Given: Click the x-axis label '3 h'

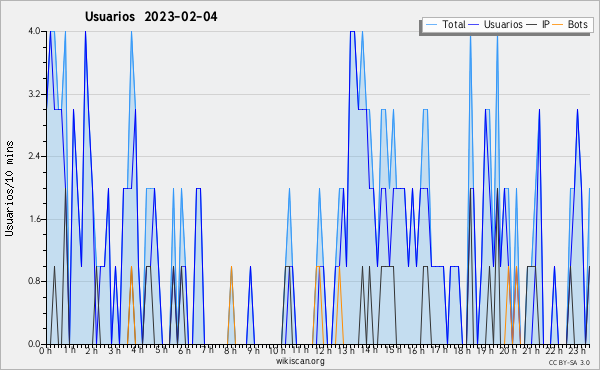Looking at the screenshot, I should point(114,350).
